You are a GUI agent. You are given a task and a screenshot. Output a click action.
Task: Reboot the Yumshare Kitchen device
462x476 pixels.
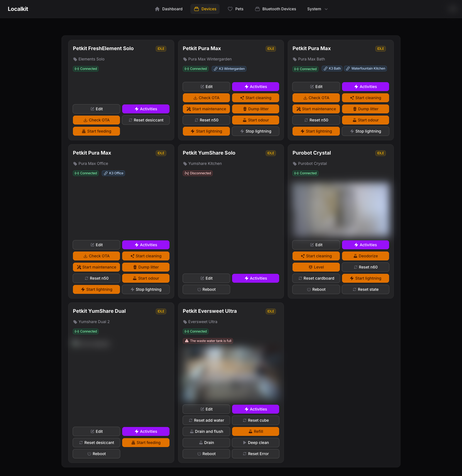206,289
